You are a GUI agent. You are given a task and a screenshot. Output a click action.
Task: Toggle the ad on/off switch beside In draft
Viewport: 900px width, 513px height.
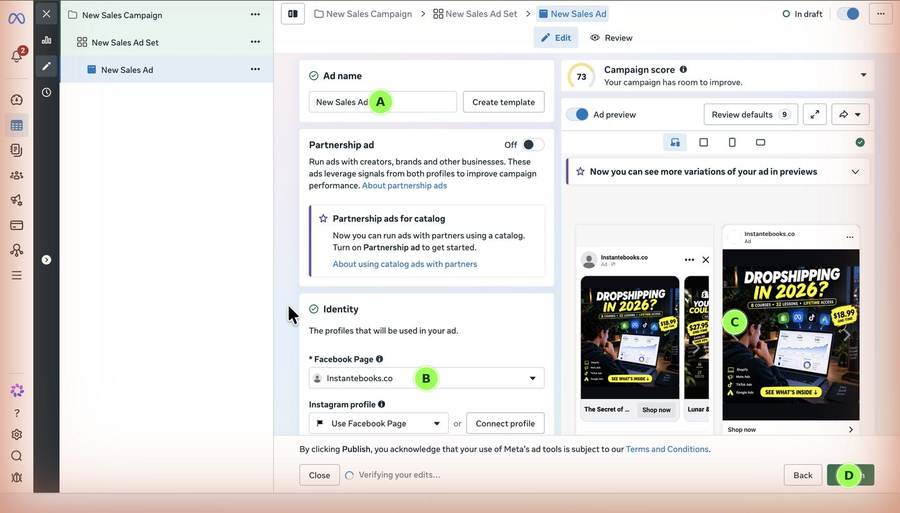pyautogui.click(x=848, y=14)
